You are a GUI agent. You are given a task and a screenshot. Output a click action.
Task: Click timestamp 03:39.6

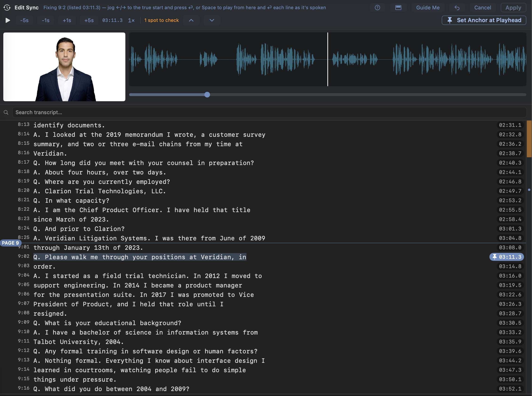(510, 351)
